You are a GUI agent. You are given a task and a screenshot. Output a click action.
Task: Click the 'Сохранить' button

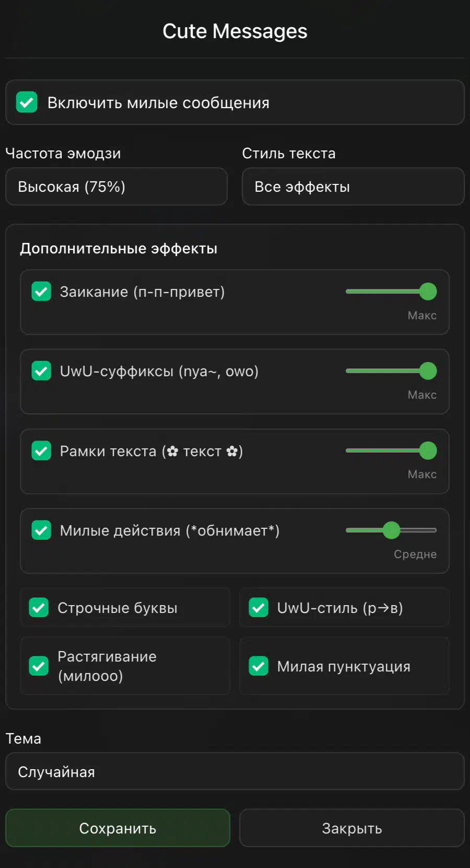118,828
